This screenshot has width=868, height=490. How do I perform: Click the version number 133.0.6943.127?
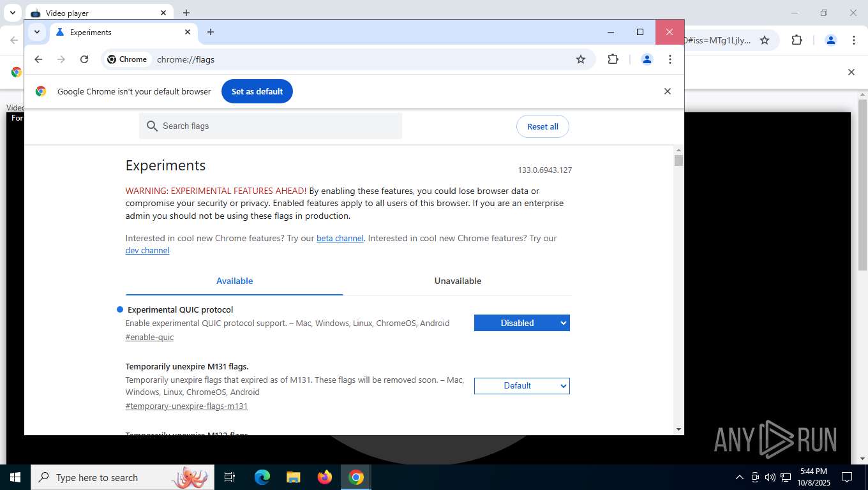tap(544, 170)
